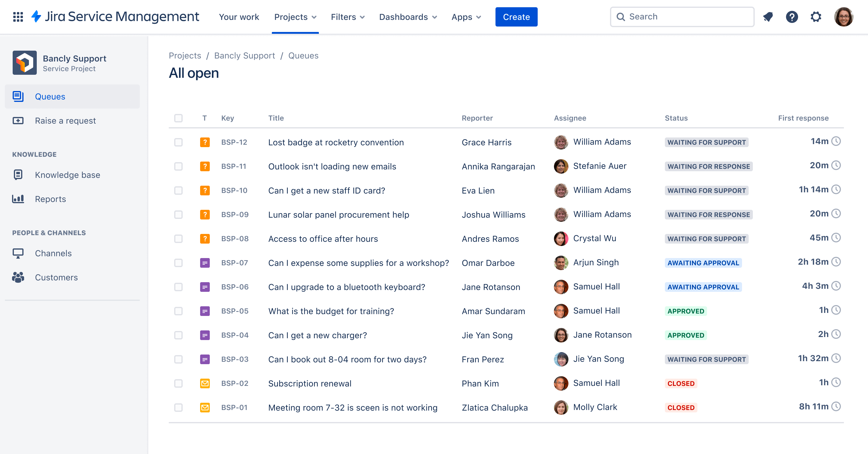Click Raise a request link
The height and width of the screenshot is (454, 868).
65,121
